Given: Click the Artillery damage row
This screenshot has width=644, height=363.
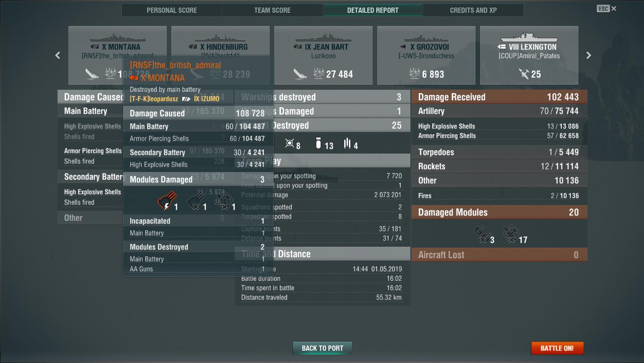Looking at the screenshot, I should coord(500,111).
